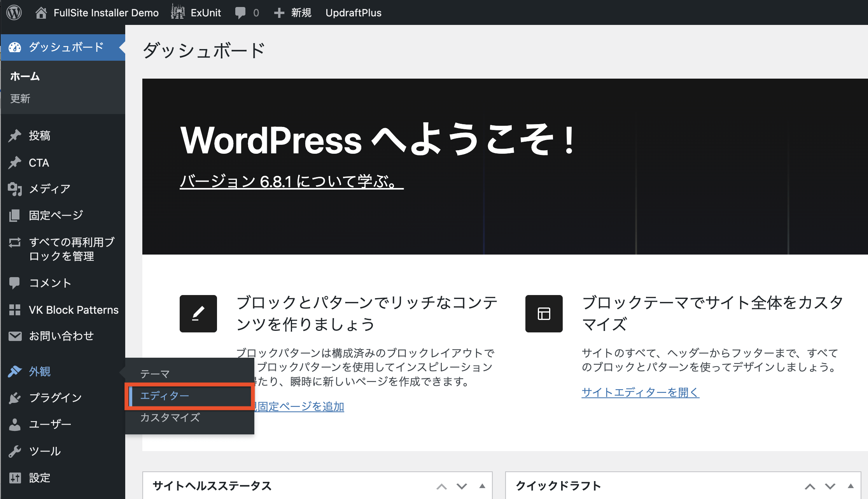Open the VK Block Patterns menu label

point(73,310)
